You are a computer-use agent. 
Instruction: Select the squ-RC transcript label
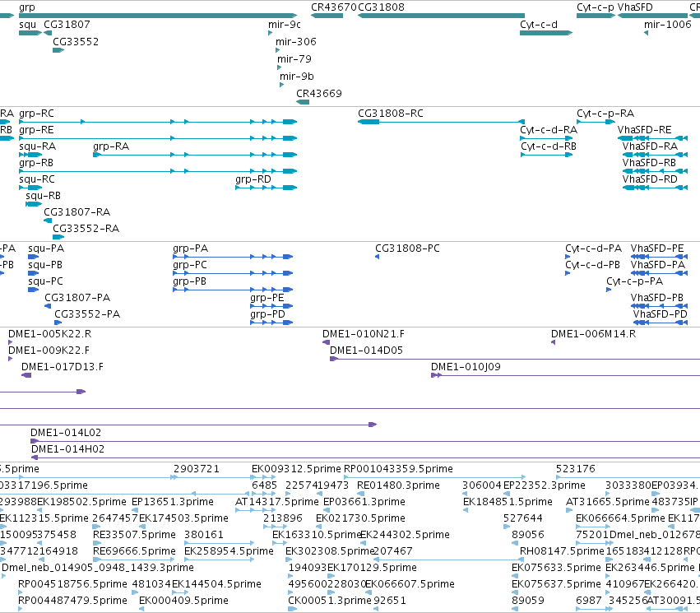(37, 179)
